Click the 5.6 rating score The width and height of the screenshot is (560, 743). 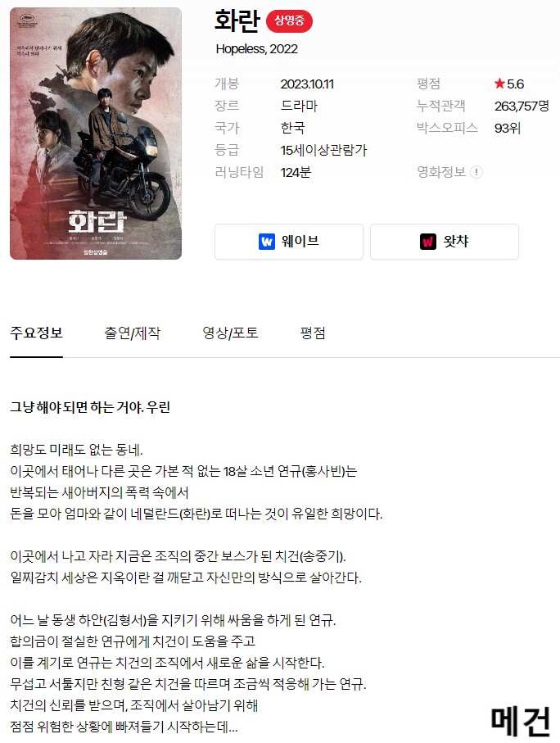click(x=516, y=84)
